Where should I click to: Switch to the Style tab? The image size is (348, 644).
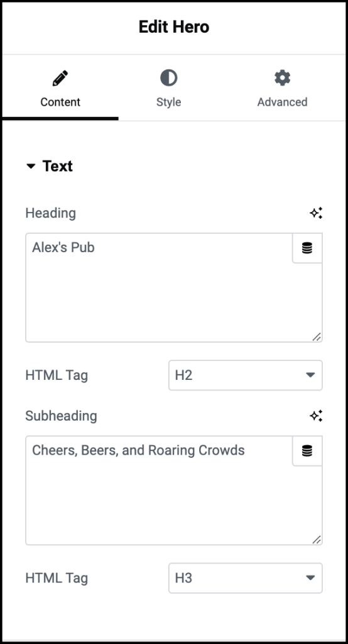tap(169, 88)
